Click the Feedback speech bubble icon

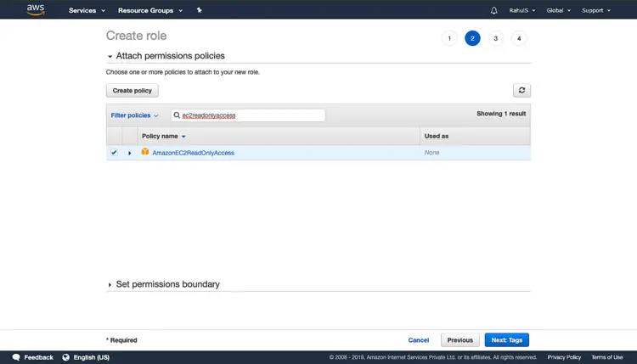tap(16, 357)
